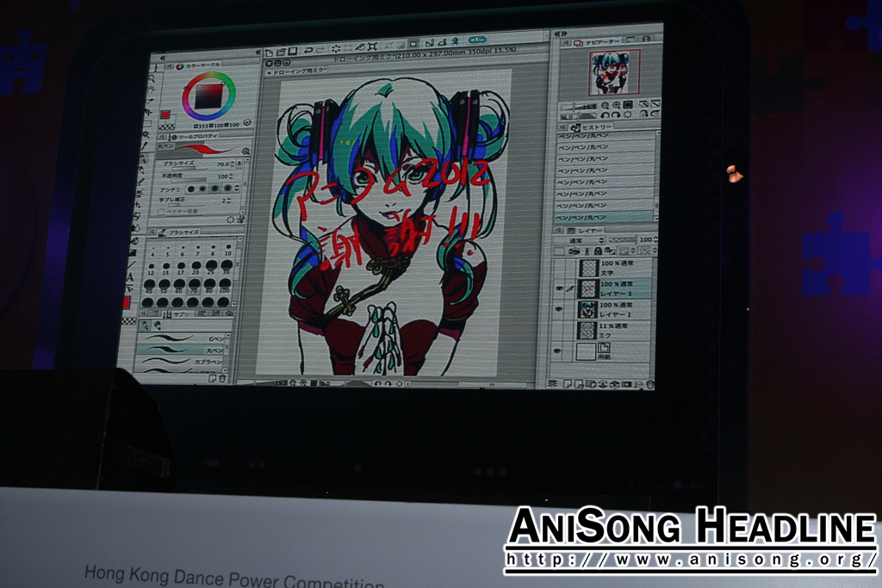Open the layer blend mode 通常 dropdown

coord(578,240)
